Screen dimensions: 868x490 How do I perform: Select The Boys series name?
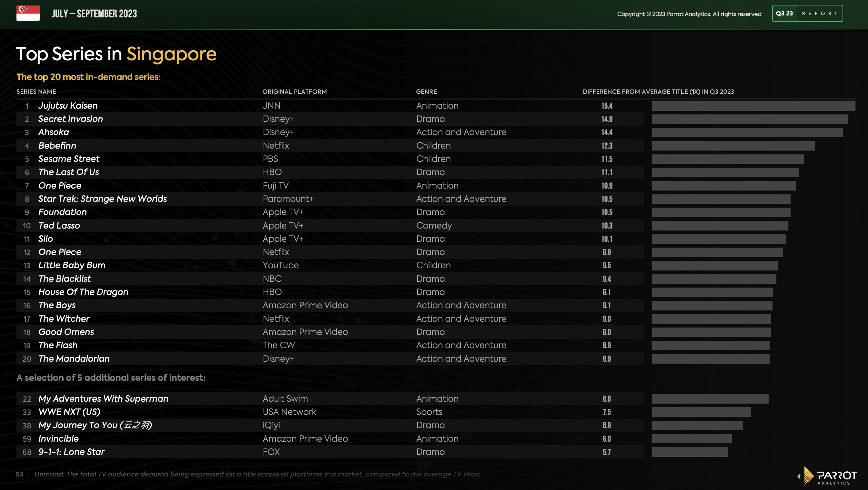(57, 305)
